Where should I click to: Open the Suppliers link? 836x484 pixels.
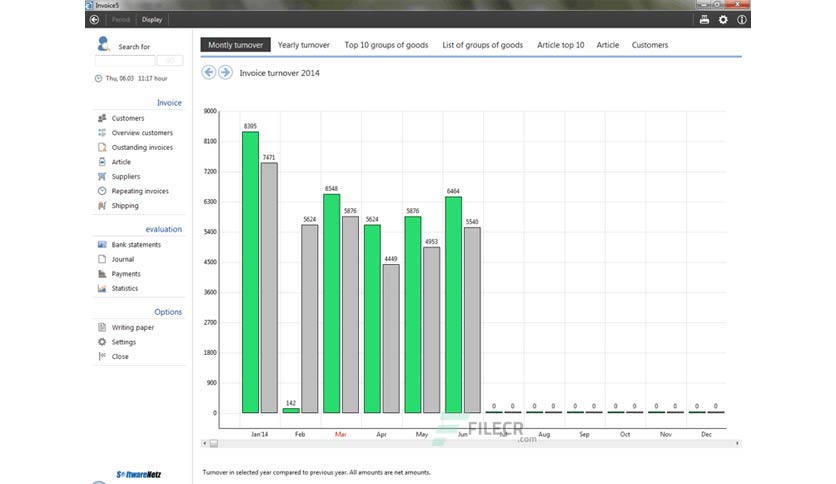pyautogui.click(x=125, y=176)
